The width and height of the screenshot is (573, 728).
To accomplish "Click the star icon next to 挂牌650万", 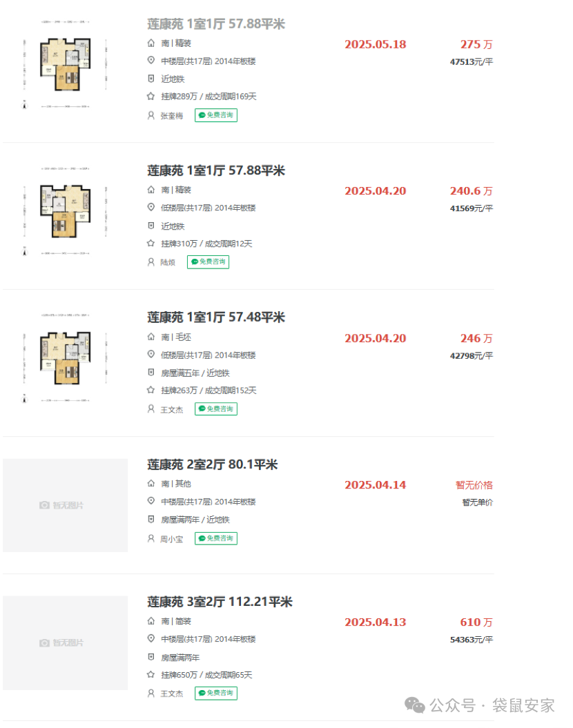I will tap(151, 675).
